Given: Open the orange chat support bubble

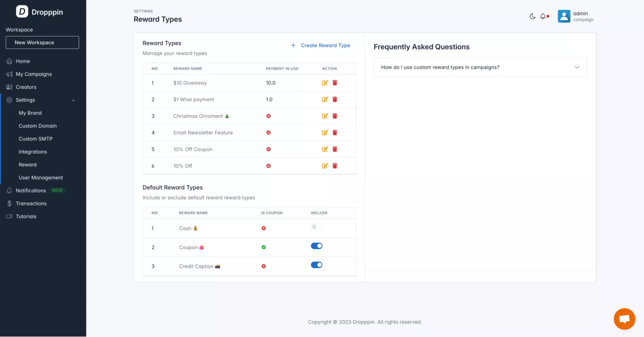Looking at the screenshot, I should point(624,319).
